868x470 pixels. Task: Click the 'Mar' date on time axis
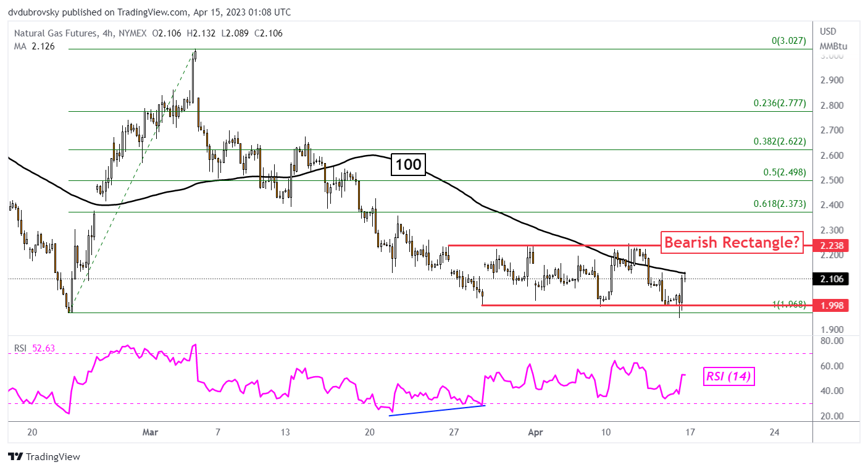(x=150, y=432)
